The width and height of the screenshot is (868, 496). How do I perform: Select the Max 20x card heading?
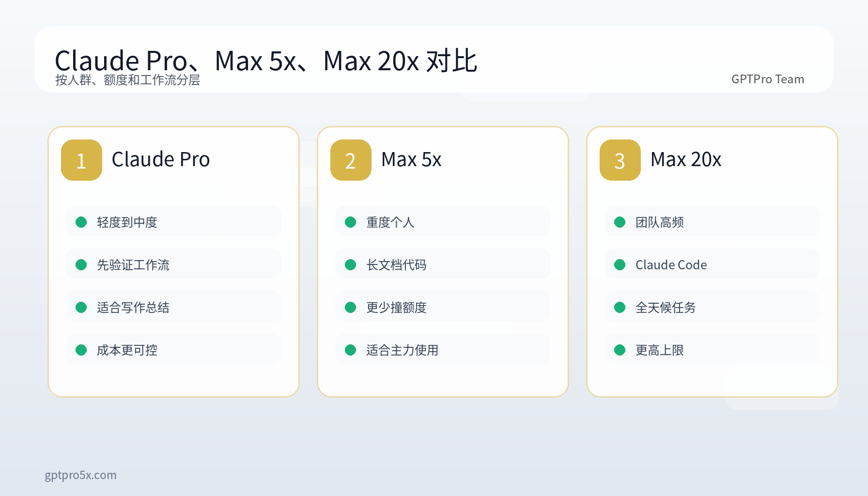coord(686,159)
